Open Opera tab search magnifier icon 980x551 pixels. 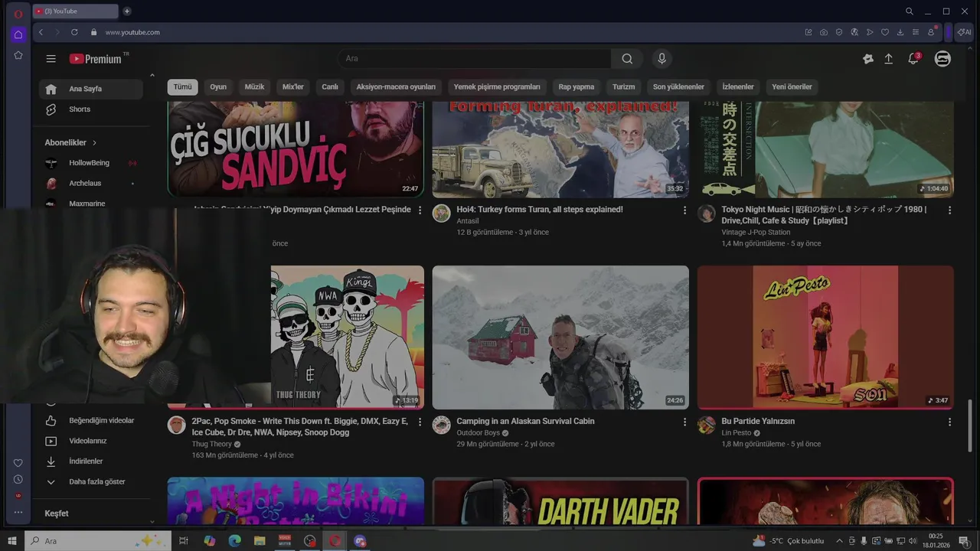[x=910, y=11]
